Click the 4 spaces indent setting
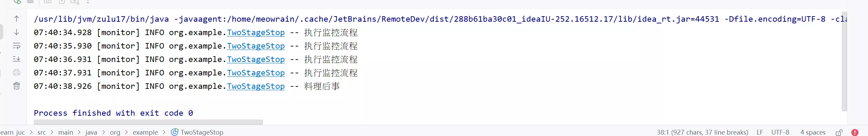The height and width of the screenshot is (136, 868). 813,132
